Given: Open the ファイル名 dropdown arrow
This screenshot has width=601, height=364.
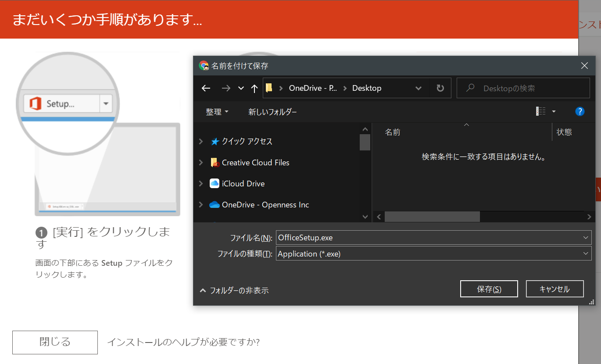Looking at the screenshot, I should coord(586,238).
